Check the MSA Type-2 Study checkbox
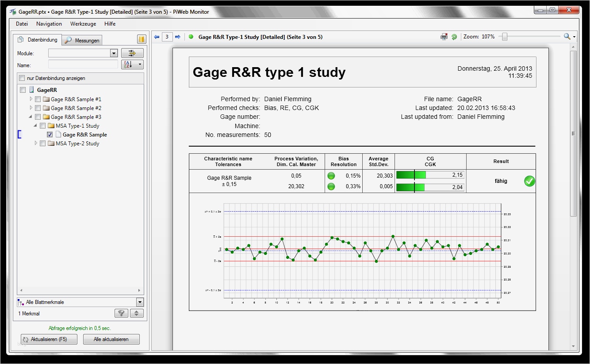Viewport: 590px width, 364px height. [42, 144]
